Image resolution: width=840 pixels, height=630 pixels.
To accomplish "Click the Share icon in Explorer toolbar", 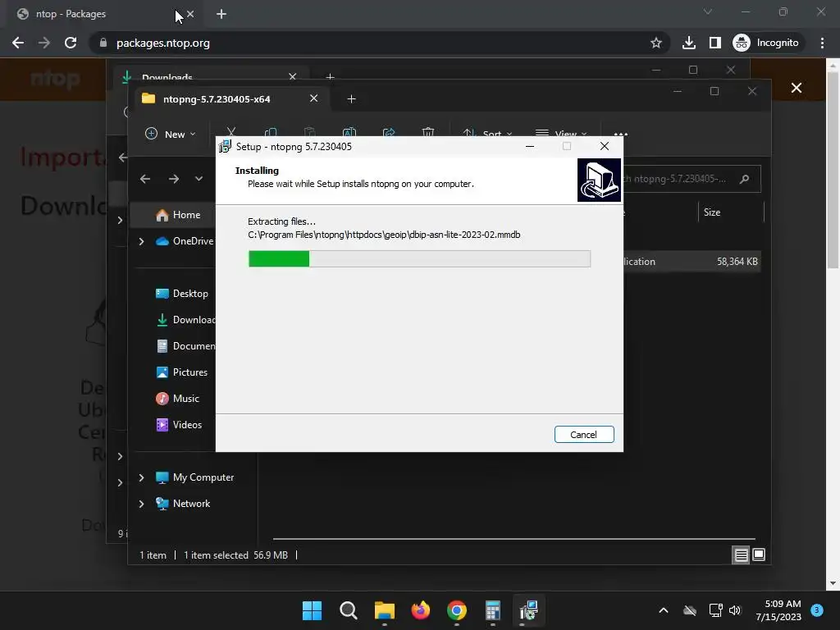I will point(389,132).
